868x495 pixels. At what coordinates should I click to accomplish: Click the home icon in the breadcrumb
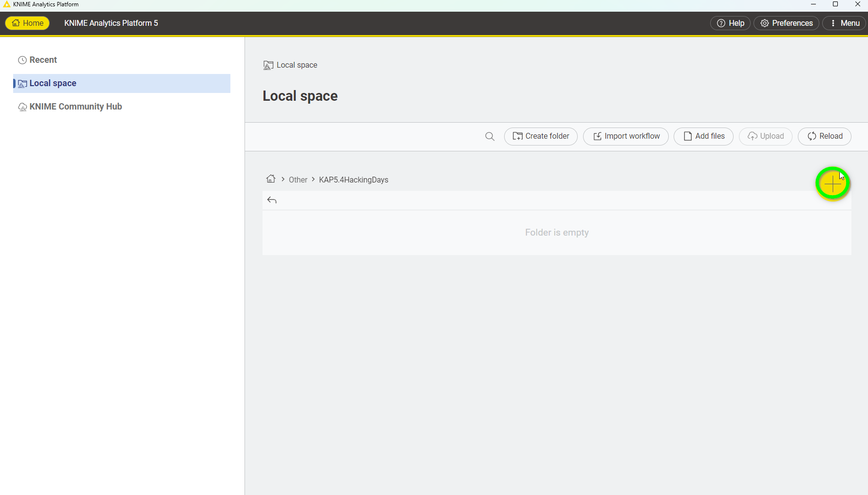coord(271,179)
